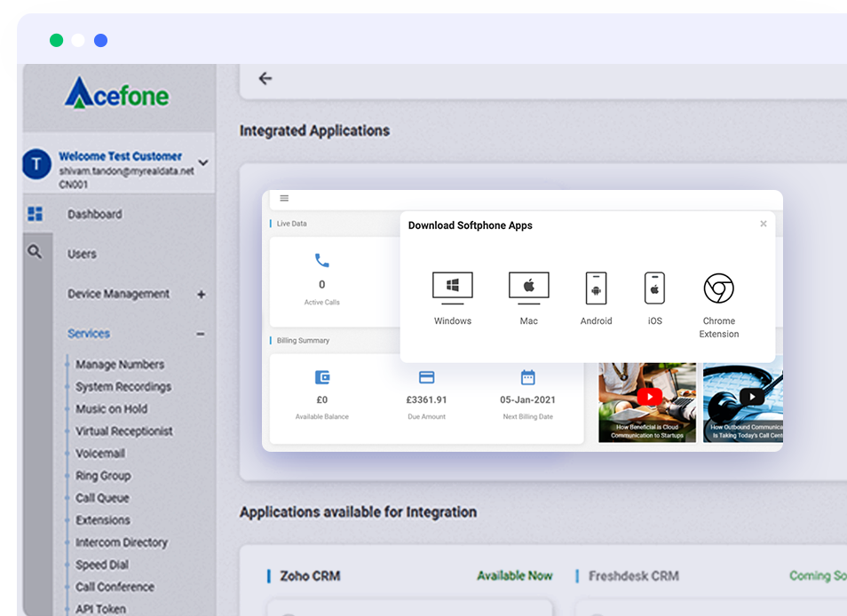This screenshot has width=847, height=616.
Task: Open Speed Dial
Action: 102,565
